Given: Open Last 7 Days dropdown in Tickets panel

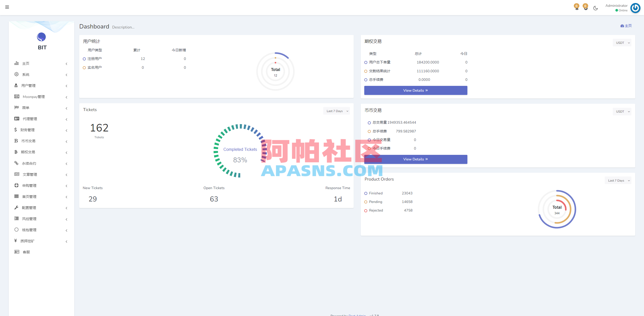Looking at the screenshot, I should click(x=336, y=111).
